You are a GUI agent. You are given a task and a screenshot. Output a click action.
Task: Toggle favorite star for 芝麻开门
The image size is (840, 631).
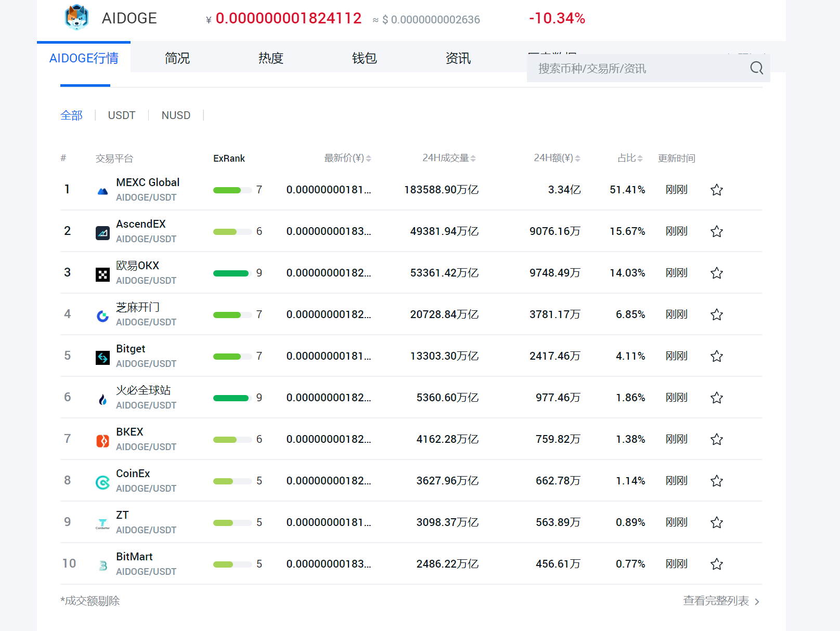[x=716, y=314]
